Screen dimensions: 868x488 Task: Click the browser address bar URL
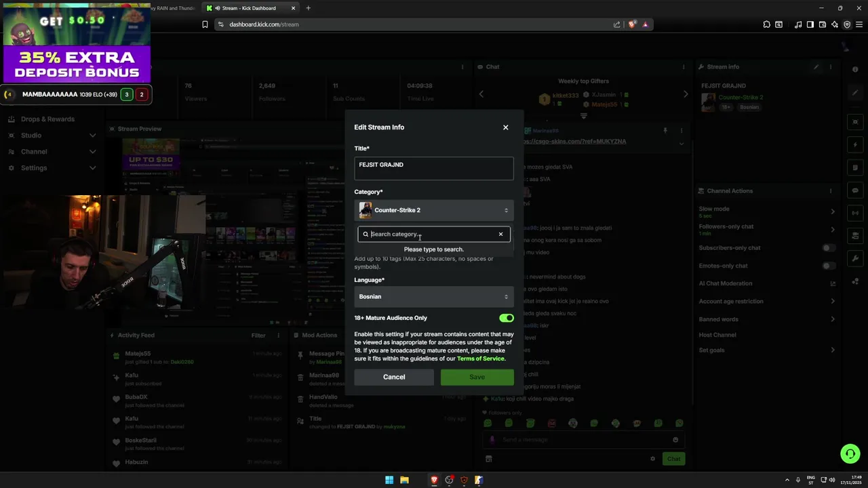point(264,24)
